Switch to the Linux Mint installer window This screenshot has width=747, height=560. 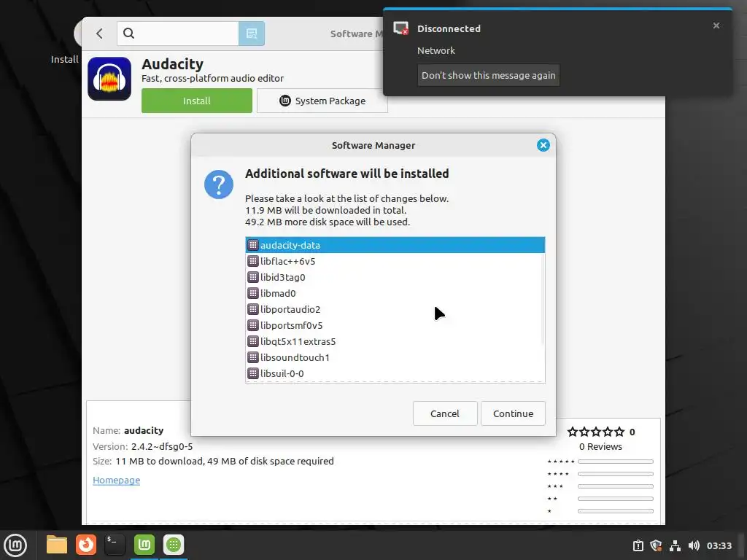point(144,545)
